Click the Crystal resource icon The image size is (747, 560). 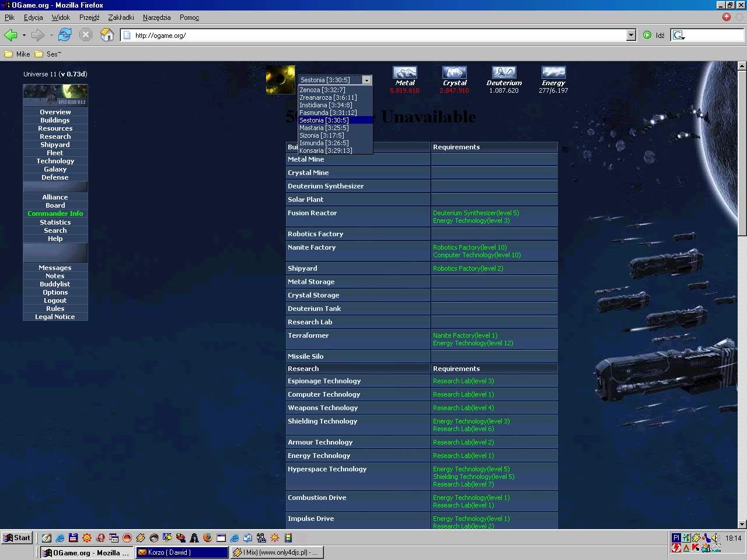click(455, 72)
